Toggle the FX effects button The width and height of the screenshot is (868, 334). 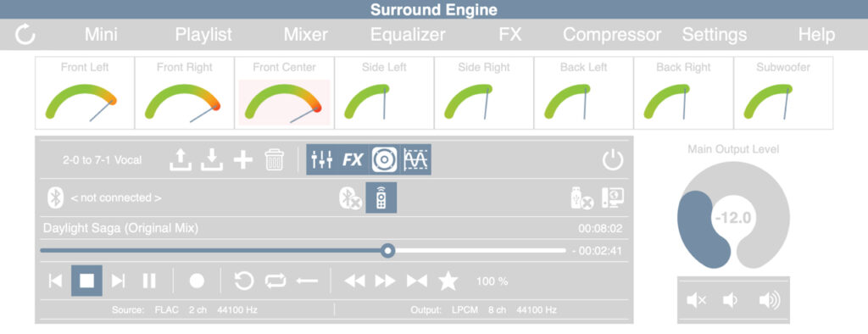[353, 159]
